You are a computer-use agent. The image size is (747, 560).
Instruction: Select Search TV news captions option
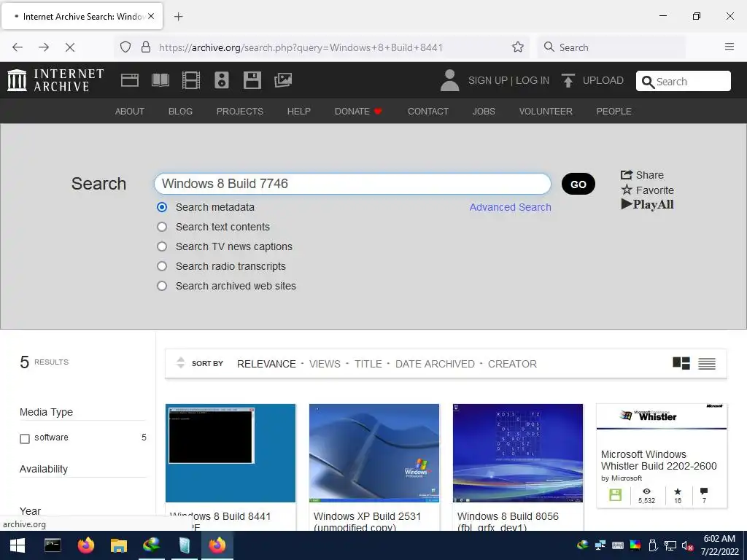(x=162, y=246)
